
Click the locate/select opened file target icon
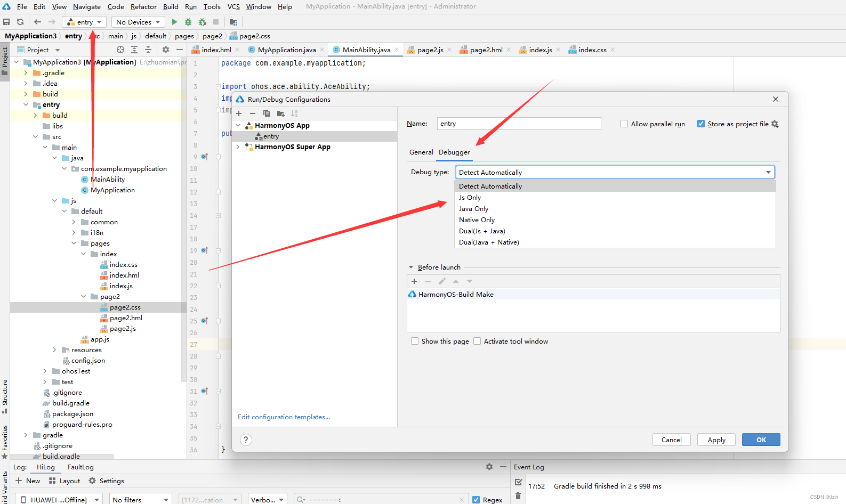click(120, 50)
